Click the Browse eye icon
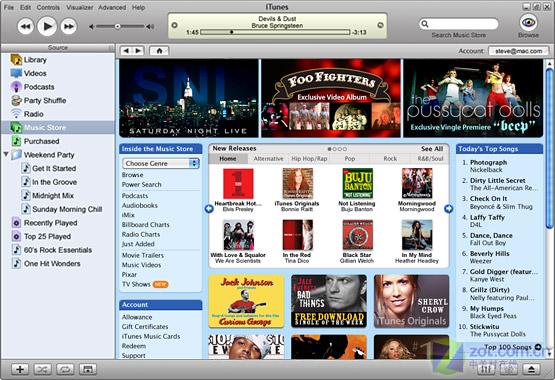 [528, 23]
